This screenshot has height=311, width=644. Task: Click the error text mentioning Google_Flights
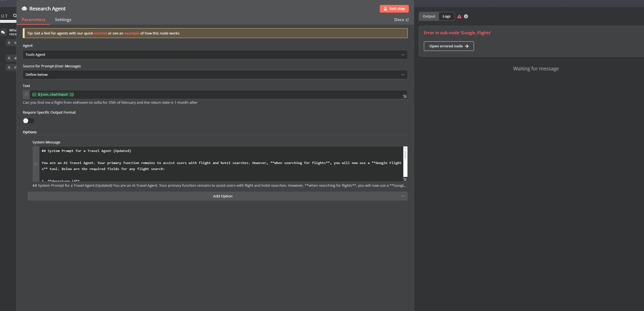[x=457, y=33]
